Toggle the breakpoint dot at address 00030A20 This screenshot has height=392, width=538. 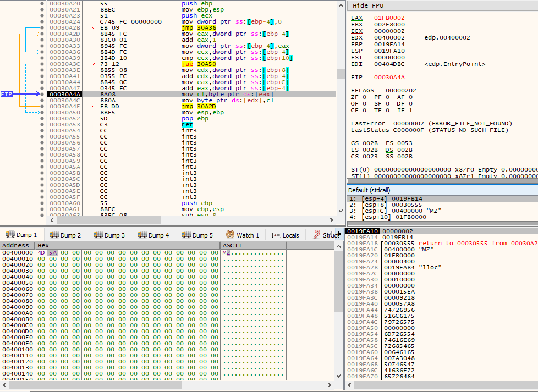(42, 3)
